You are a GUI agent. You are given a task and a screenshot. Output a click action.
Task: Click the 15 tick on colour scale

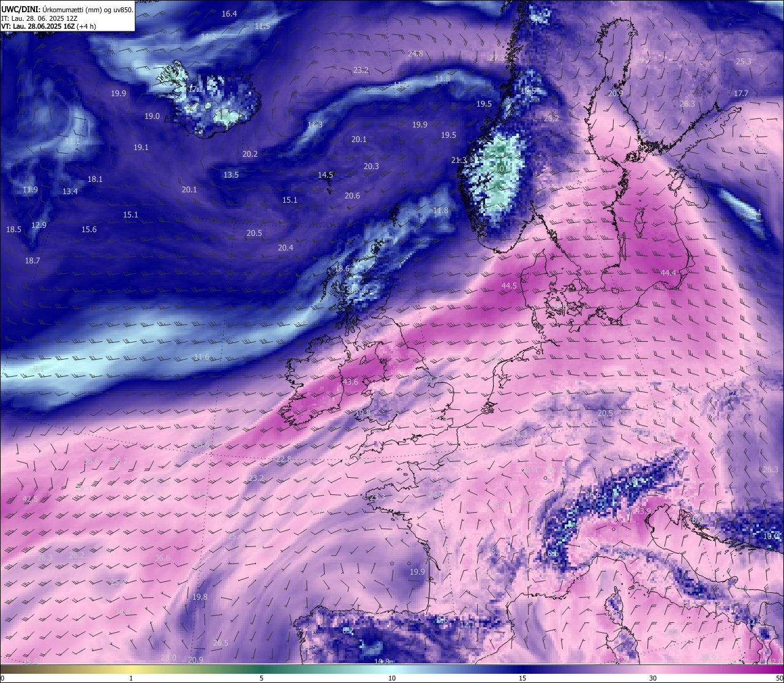tap(522, 678)
